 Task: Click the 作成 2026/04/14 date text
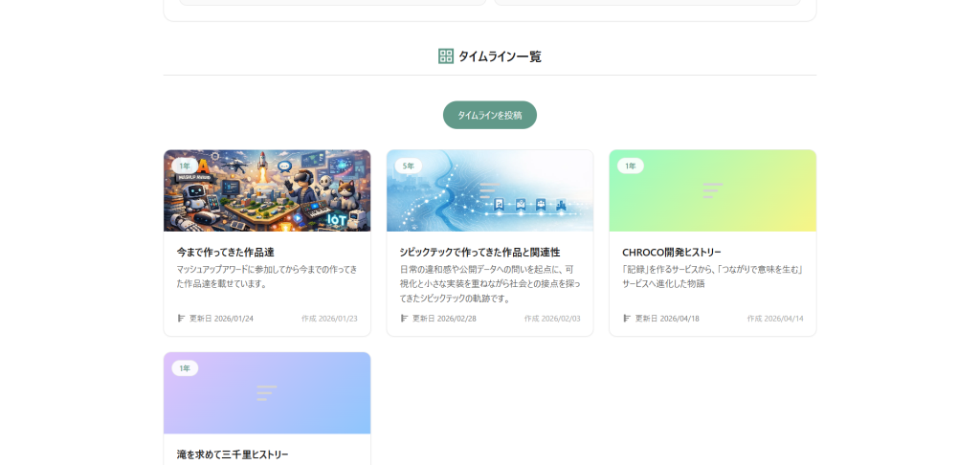pyautogui.click(x=774, y=319)
